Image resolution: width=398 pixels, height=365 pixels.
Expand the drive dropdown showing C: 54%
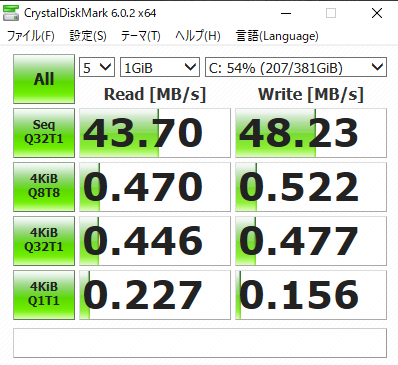[x=296, y=67]
